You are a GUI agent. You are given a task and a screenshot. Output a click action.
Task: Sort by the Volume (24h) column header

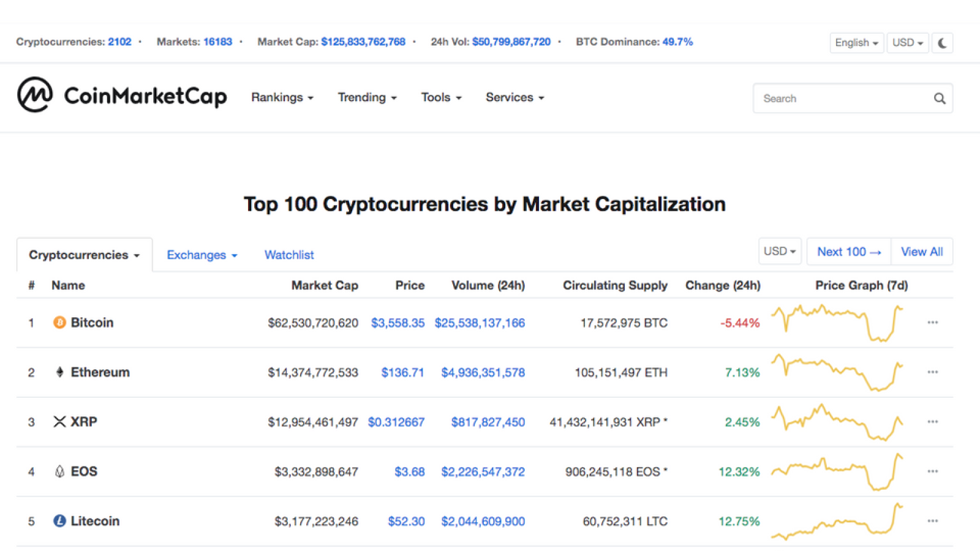(x=488, y=285)
